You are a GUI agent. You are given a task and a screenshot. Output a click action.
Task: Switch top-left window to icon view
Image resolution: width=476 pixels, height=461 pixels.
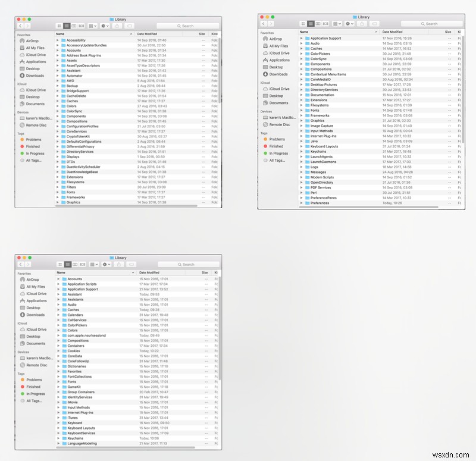(59, 26)
